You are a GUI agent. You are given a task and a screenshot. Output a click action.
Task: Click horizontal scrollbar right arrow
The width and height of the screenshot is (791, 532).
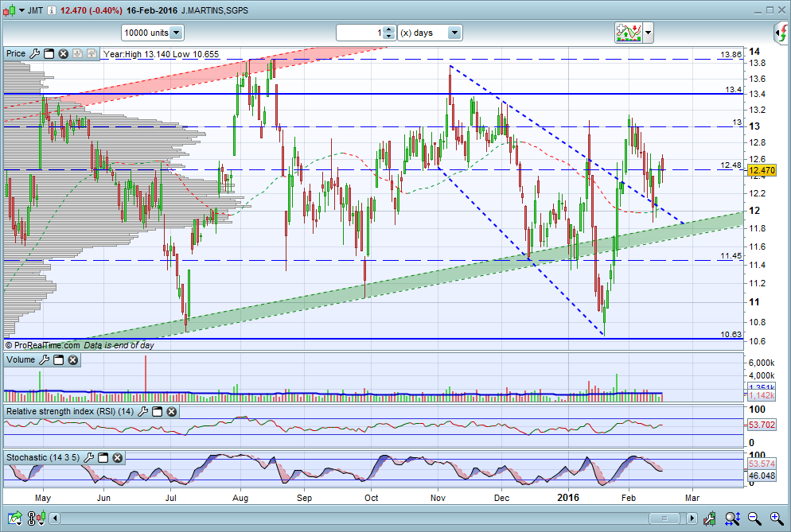[692, 518]
